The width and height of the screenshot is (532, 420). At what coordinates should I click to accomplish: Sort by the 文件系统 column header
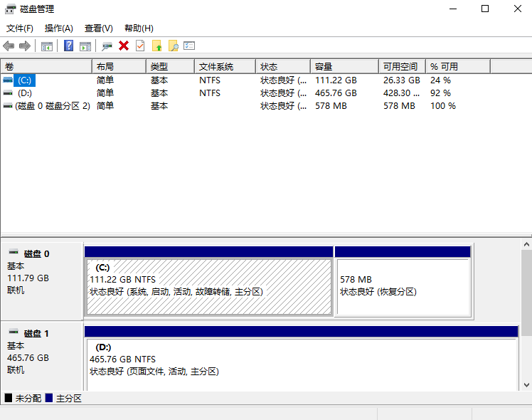pyautogui.click(x=216, y=66)
